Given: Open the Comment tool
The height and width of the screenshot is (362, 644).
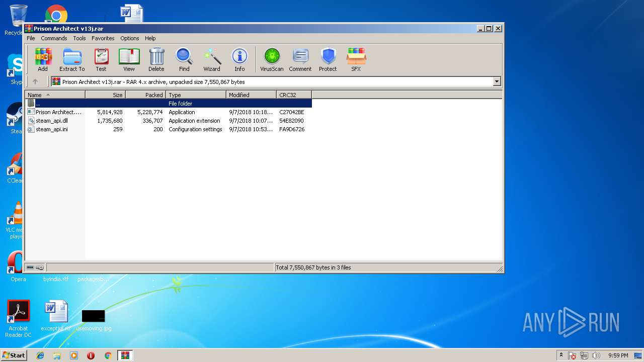Looking at the screenshot, I should point(300,60).
